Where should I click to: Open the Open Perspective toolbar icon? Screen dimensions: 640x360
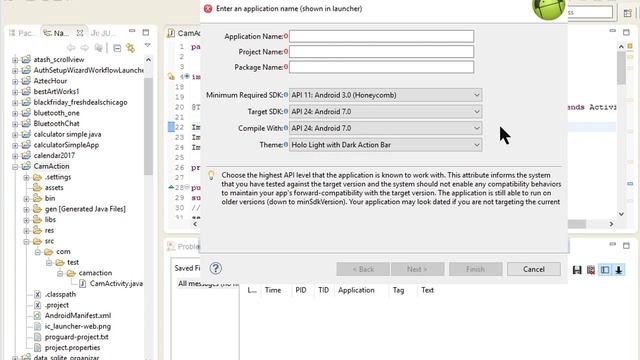[x=627, y=13]
